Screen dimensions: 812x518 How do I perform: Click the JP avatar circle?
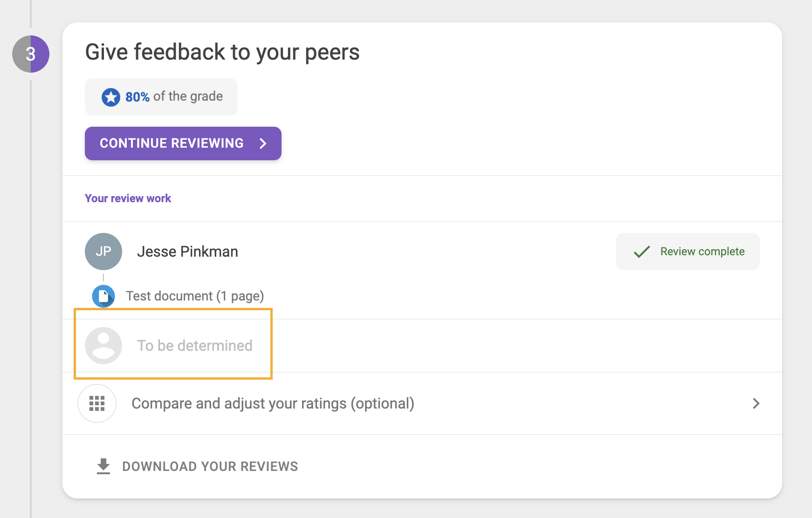(103, 252)
